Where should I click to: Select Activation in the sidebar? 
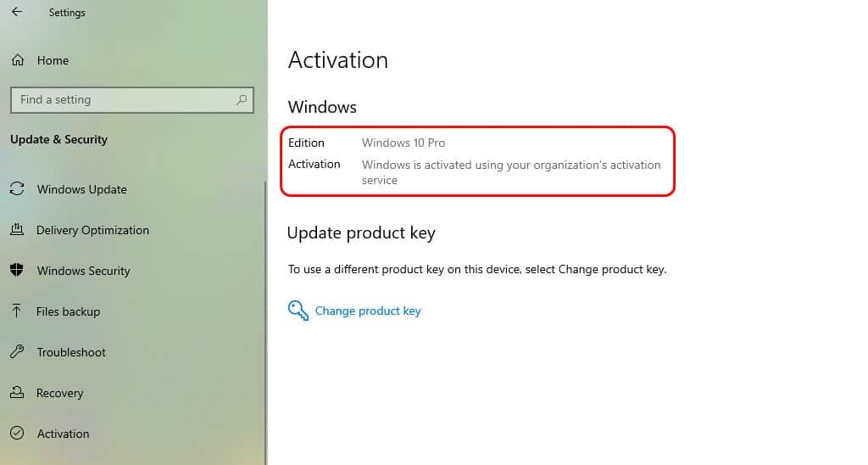pos(63,434)
